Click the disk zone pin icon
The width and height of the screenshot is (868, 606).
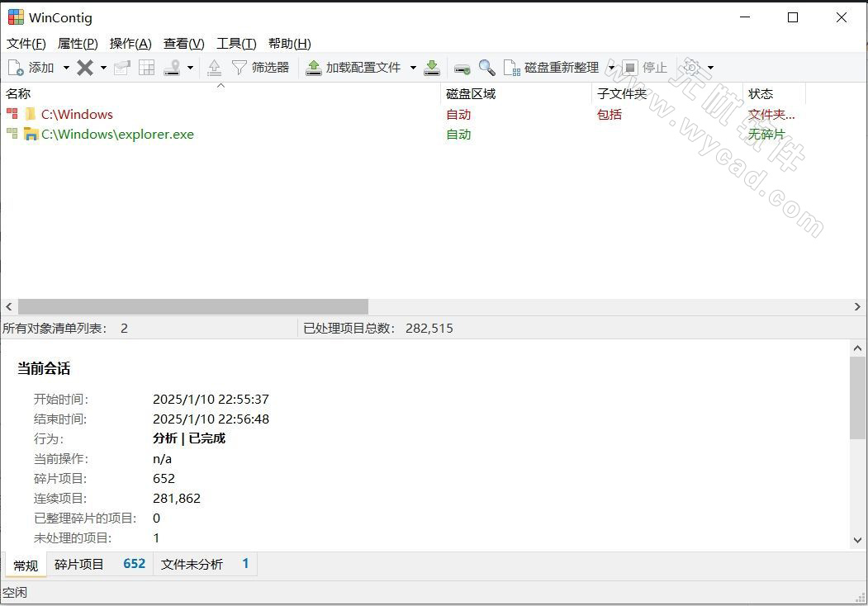(x=172, y=68)
